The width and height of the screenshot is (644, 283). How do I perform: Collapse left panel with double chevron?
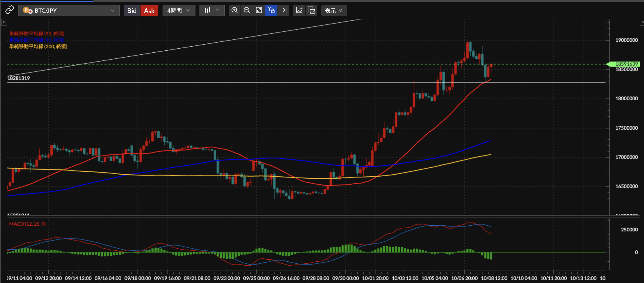[4, 22]
